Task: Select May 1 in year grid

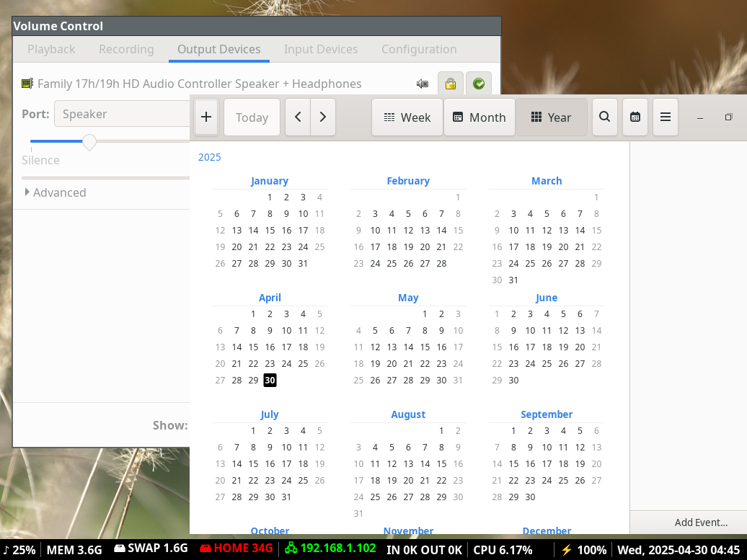Action: (425, 314)
